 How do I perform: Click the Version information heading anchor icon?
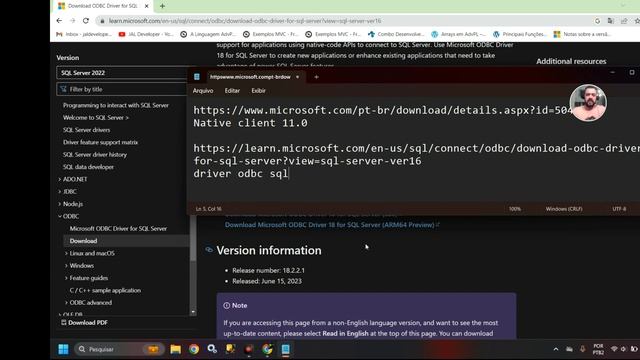coord(209,250)
